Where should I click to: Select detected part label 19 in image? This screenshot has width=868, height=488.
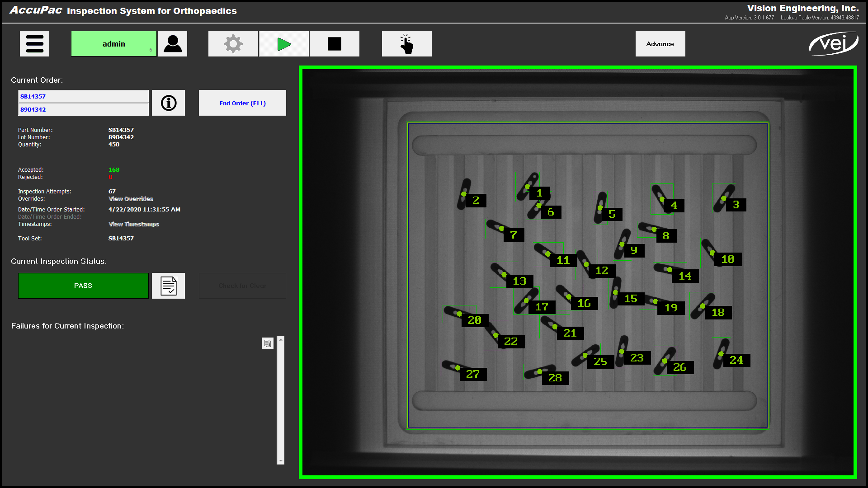671,308
